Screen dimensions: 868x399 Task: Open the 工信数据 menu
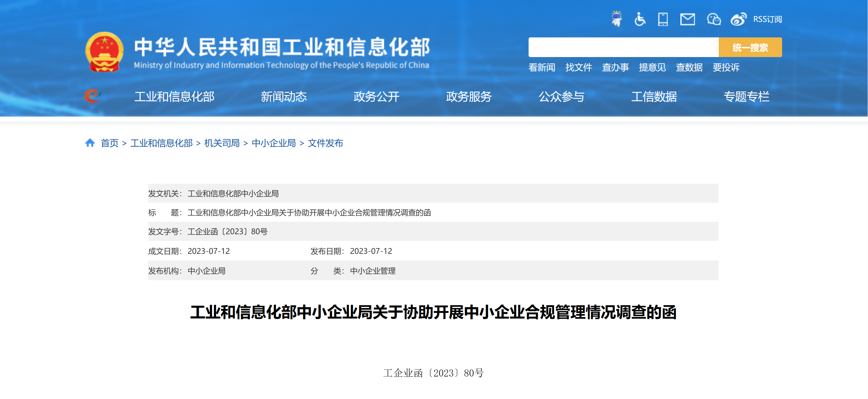point(654,97)
